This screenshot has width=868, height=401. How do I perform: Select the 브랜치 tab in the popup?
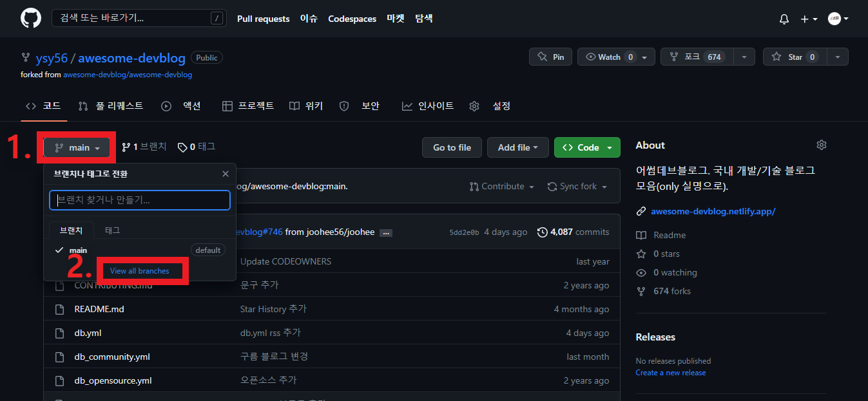72,230
